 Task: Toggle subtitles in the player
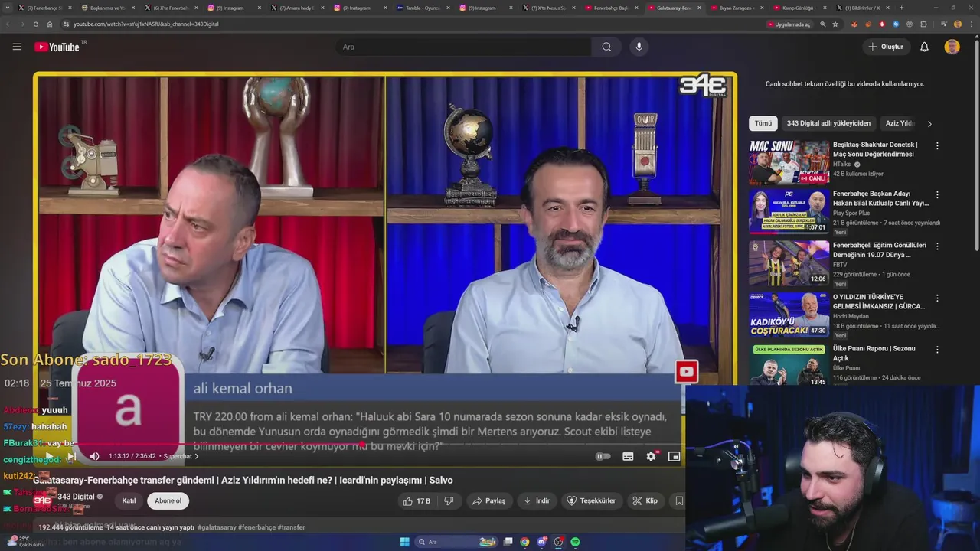(x=628, y=456)
